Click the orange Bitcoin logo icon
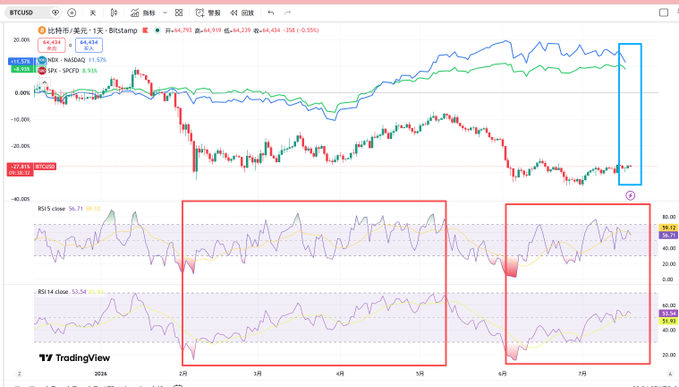The width and height of the screenshot is (679, 387). point(42,30)
